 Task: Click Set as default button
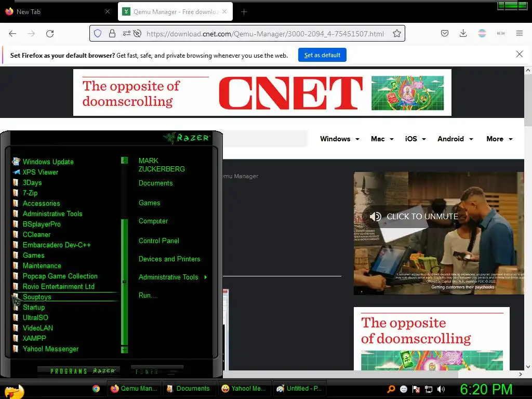coord(322,55)
